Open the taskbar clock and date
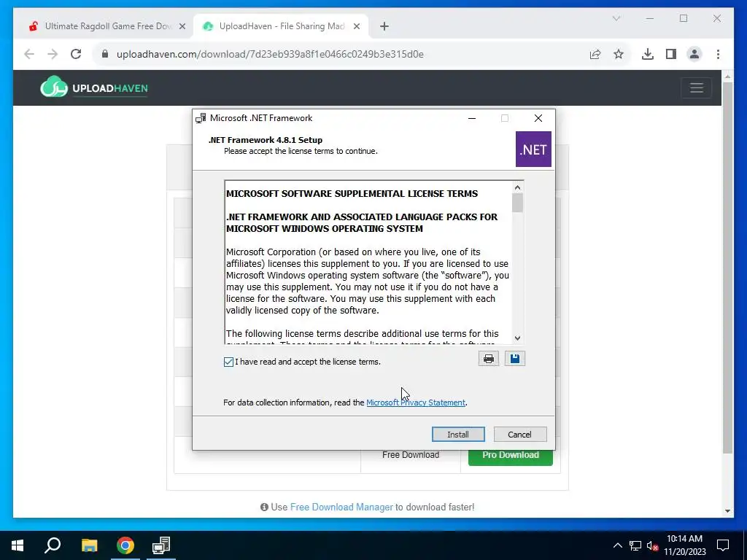747x560 pixels. point(684,545)
